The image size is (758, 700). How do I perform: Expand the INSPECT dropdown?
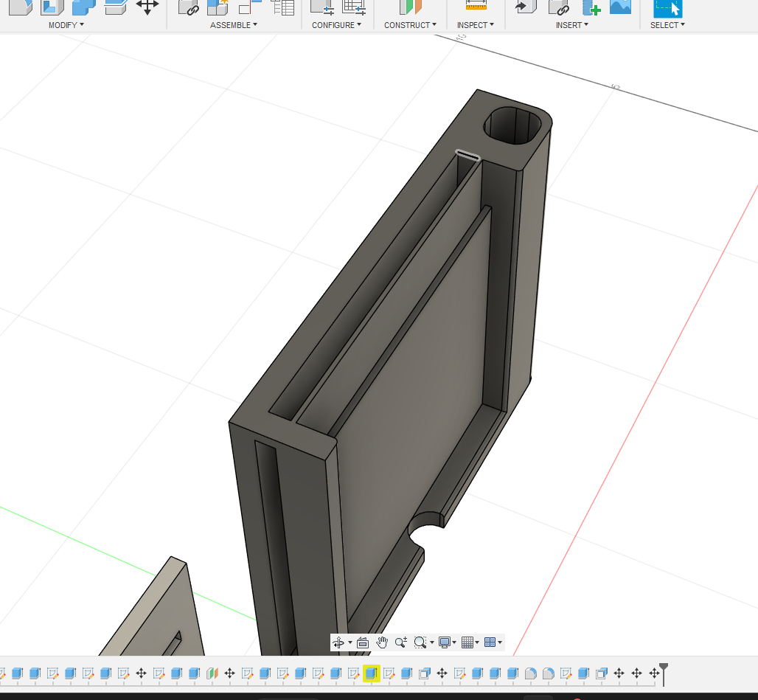point(475,25)
